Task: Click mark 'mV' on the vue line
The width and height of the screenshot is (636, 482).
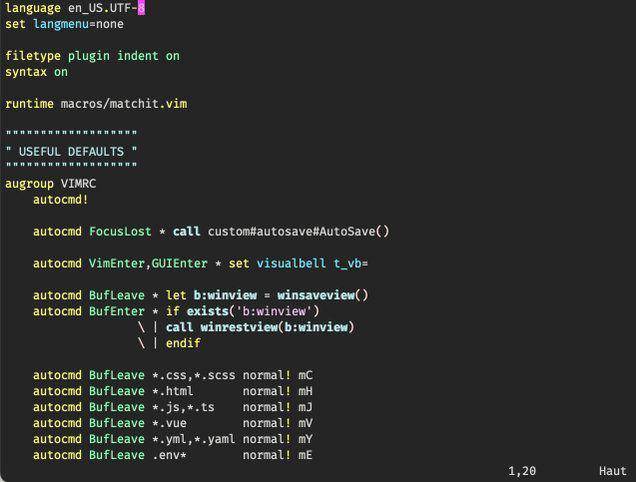Action: tap(305, 423)
